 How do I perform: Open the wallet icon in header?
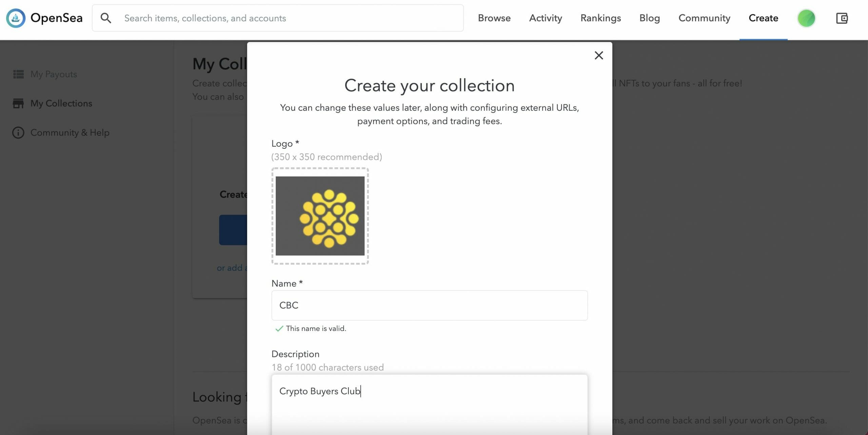(x=842, y=18)
